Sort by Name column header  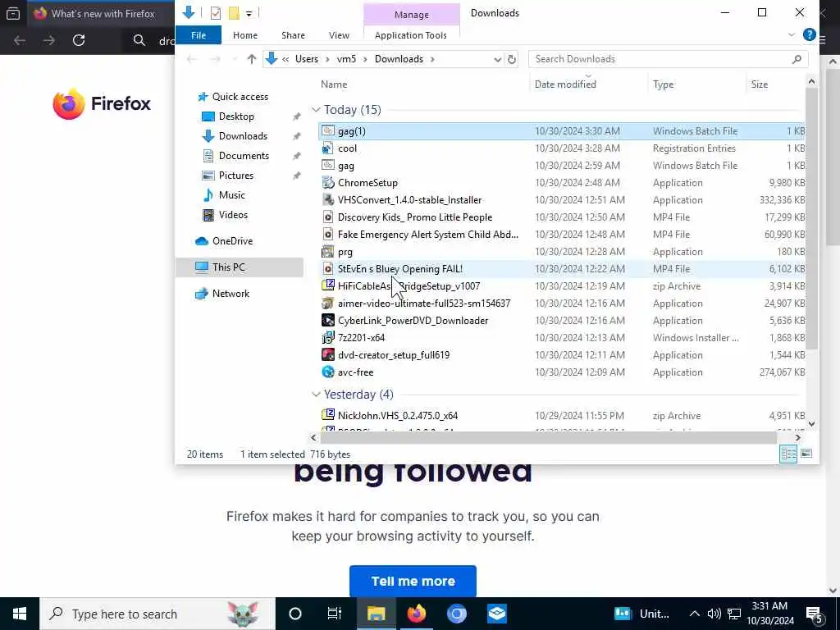coord(334,84)
